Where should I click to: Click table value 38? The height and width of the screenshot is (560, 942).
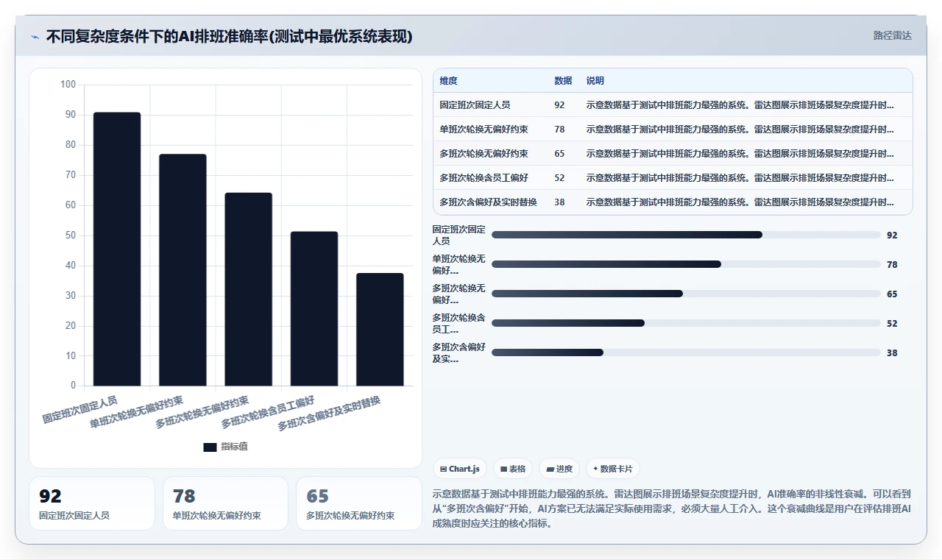click(559, 202)
